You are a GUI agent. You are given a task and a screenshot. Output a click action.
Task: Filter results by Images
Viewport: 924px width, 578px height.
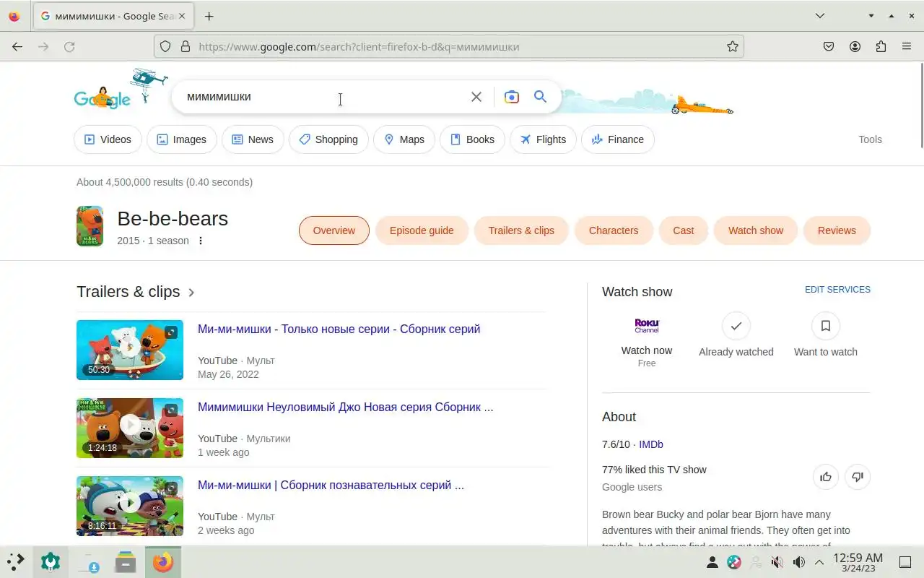click(182, 139)
